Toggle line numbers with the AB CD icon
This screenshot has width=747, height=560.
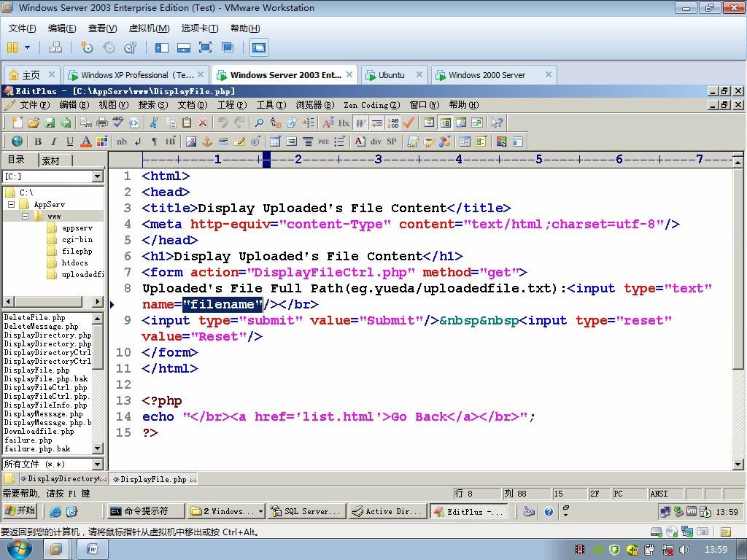tap(393, 122)
